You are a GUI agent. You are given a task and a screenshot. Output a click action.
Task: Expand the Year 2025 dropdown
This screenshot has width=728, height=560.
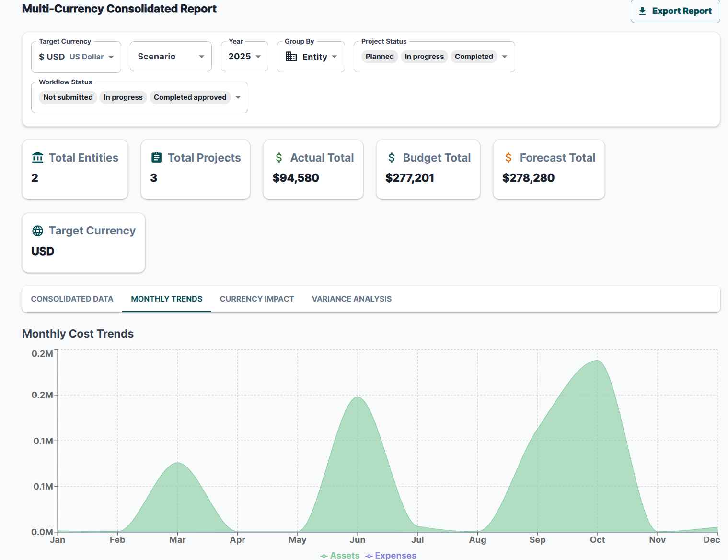[x=244, y=56]
